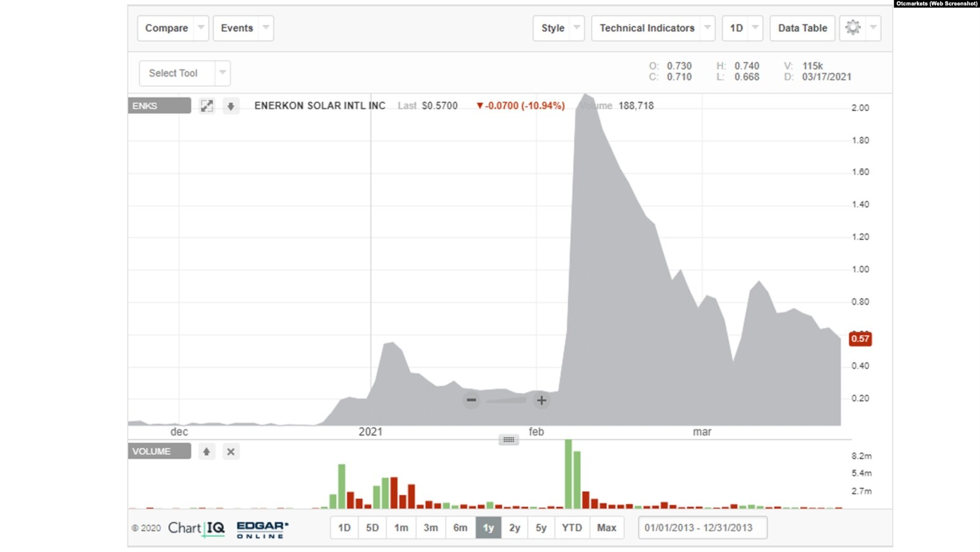Click the 2021 axis label
The height and width of the screenshot is (552, 980).
tap(371, 432)
